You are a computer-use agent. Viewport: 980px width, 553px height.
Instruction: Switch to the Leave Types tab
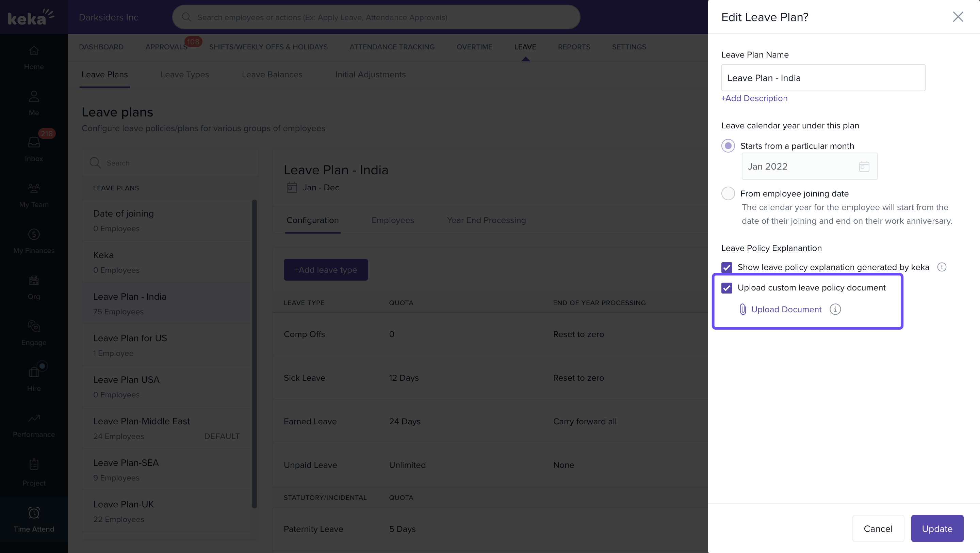[184, 75]
